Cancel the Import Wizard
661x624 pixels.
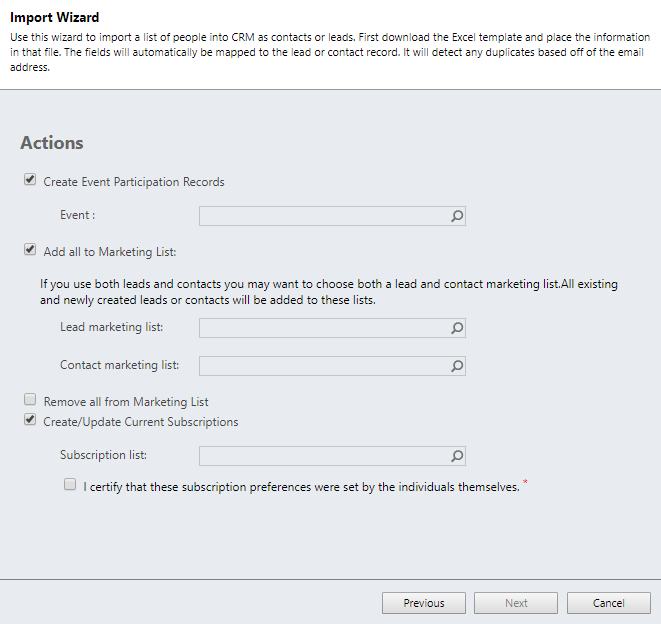(x=609, y=603)
